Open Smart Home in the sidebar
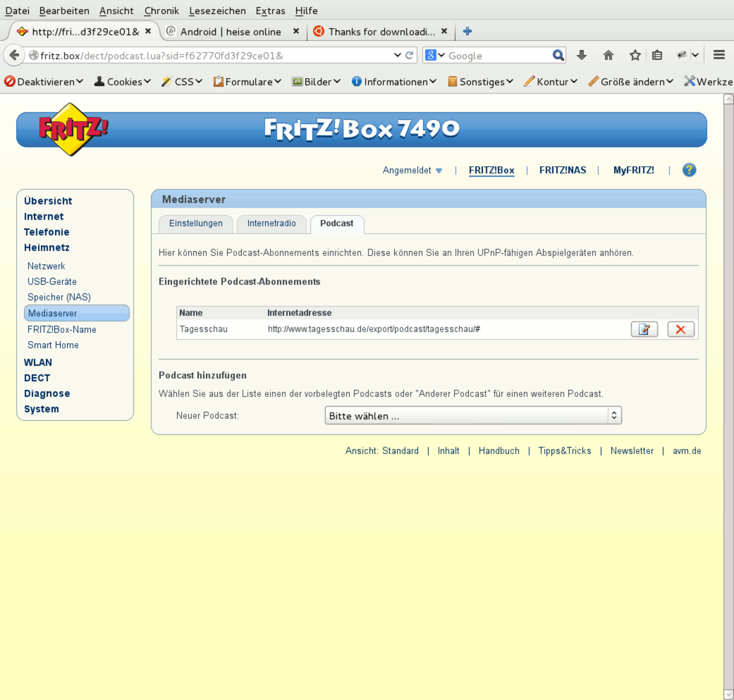The width and height of the screenshot is (734, 700). pos(53,345)
